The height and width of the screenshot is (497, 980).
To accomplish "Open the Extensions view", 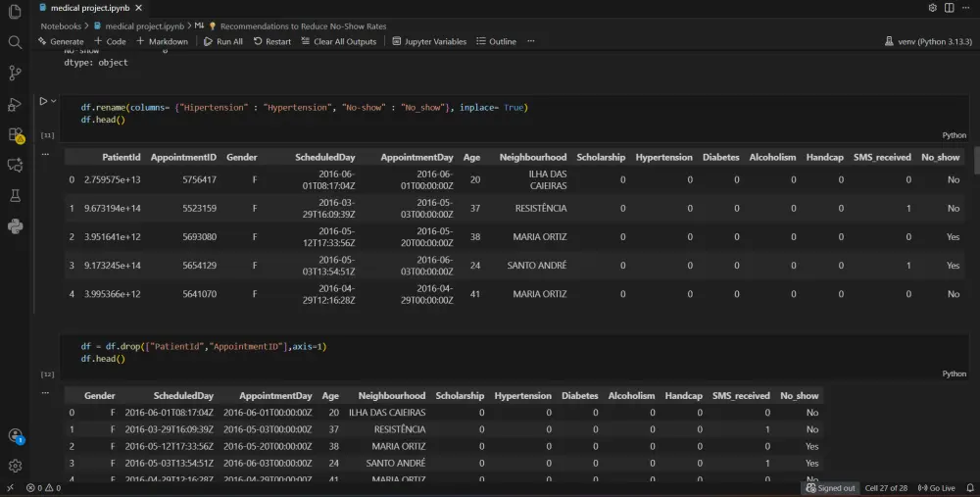I will [x=15, y=135].
